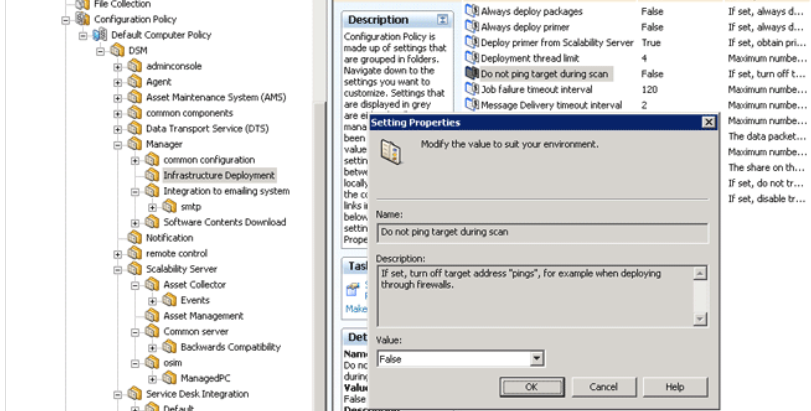Select Integration to emailing system tree item
The width and height of the screenshot is (811, 411).
pos(227,191)
